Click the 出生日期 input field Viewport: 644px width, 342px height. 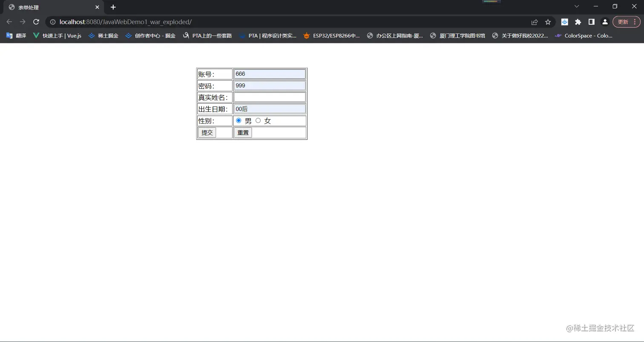click(x=270, y=109)
